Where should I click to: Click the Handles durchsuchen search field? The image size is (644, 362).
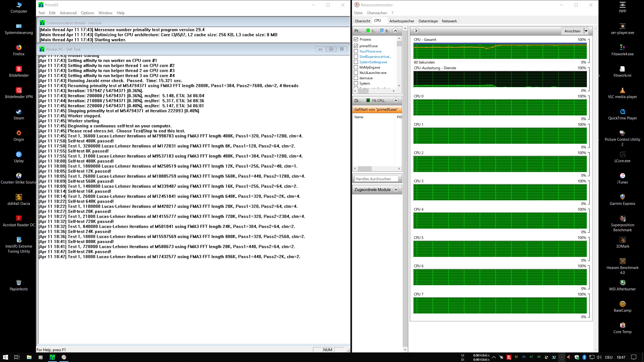tap(377, 179)
